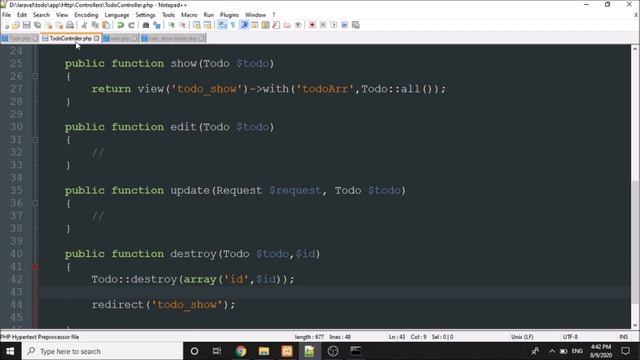Toggle INS insert mode in status bar
640x360 pixels.
[x=623, y=337]
